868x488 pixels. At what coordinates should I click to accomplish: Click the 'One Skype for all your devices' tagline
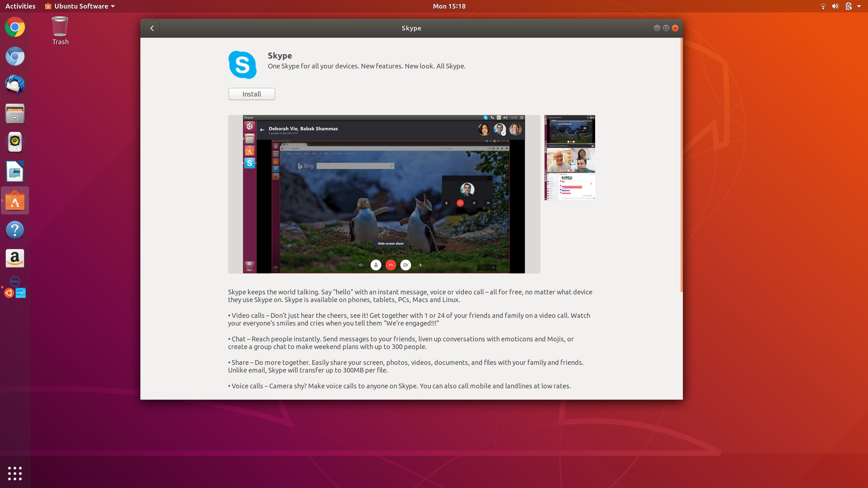click(367, 66)
